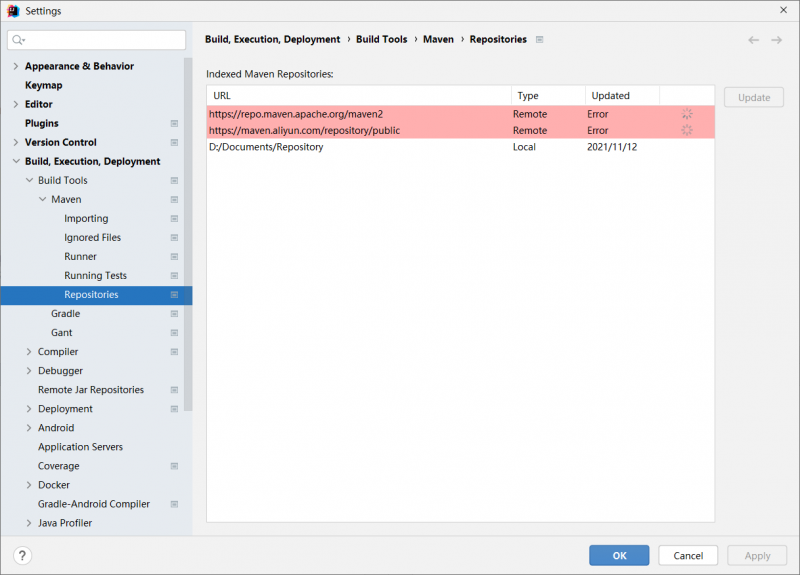The height and width of the screenshot is (575, 800).
Task: Click the forward navigation arrow
Action: (x=777, y=40)
